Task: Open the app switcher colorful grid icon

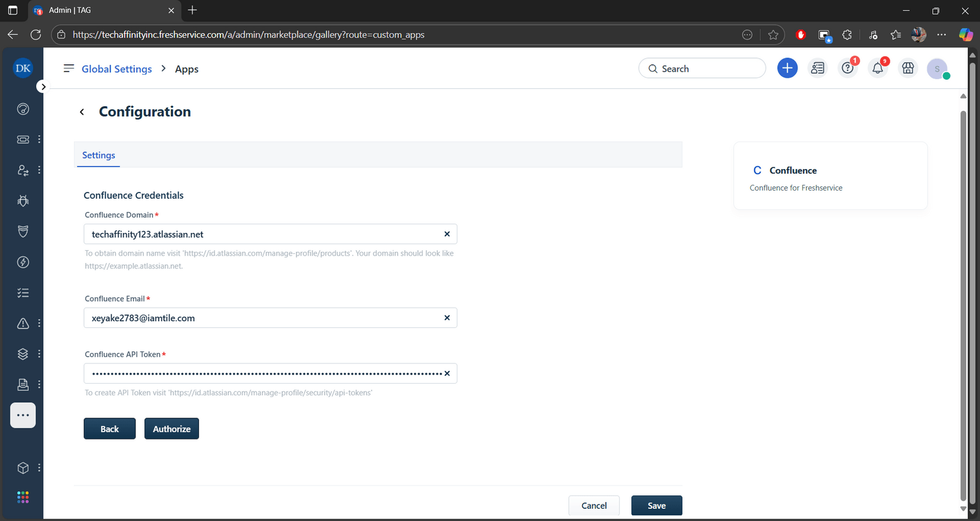Action: click(x=23, y=497)
